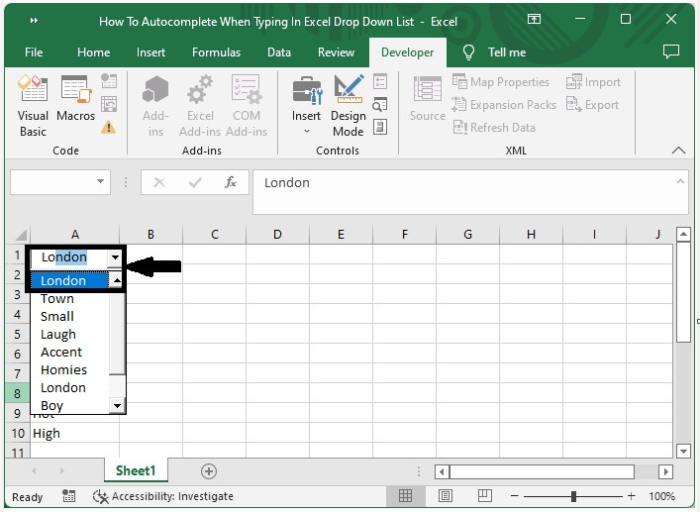Click the Sheet1 tab

(136, 470)
